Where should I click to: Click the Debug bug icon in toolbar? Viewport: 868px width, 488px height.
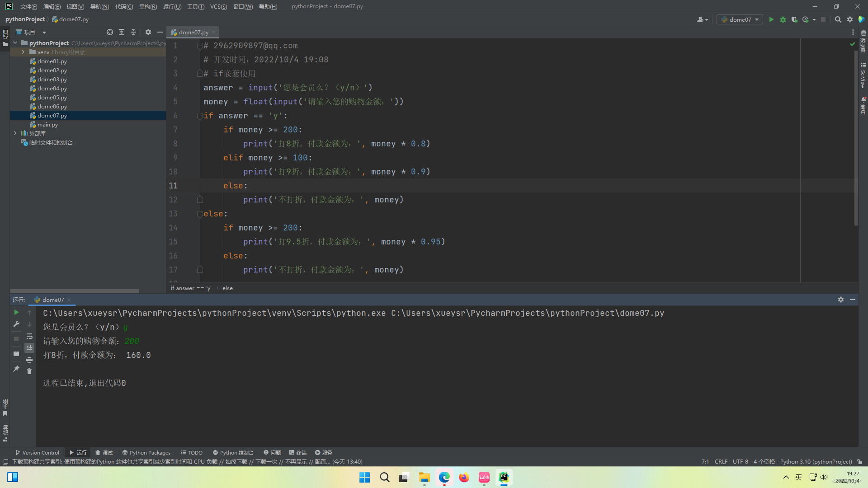783,19
